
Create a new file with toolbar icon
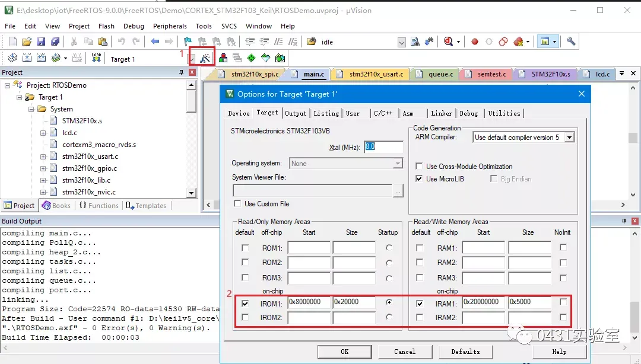pos(12,41)
